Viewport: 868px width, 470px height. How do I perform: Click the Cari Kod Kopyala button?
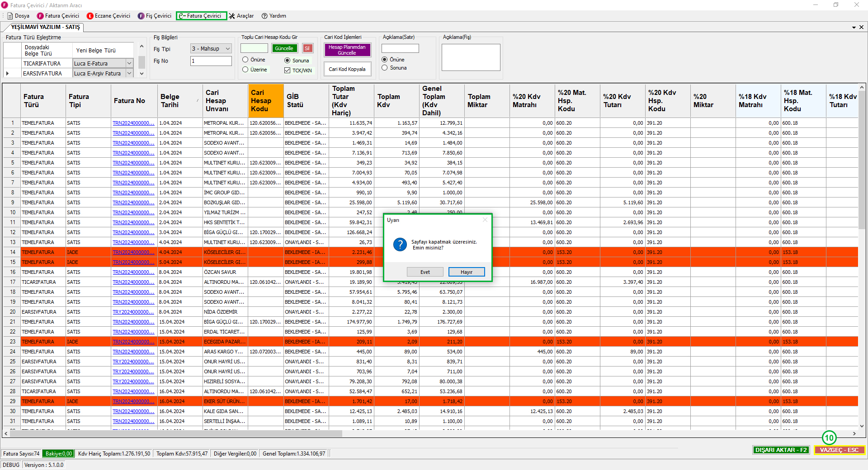(347, 69)
